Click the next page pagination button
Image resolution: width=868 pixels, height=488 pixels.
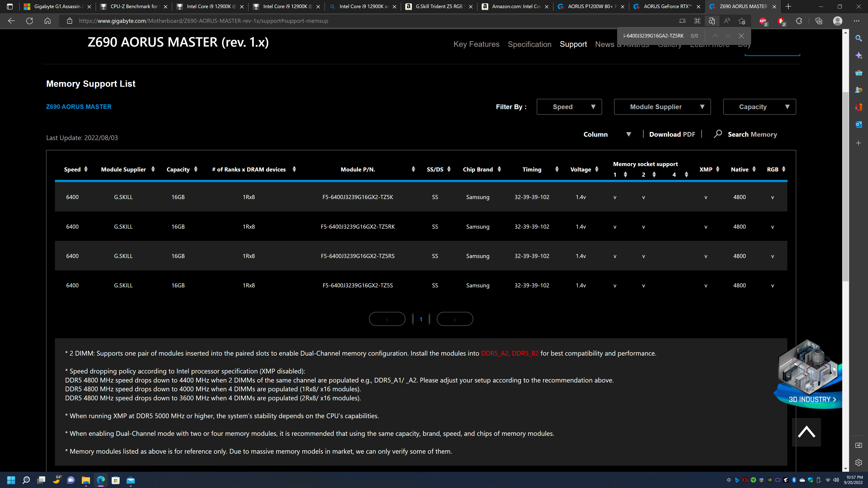(455, 319)
